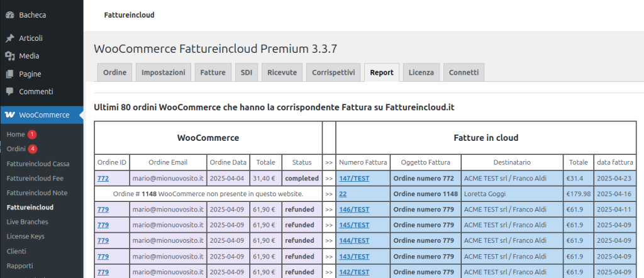Click the Bacheca dashboard icon
Screen dimensions: 644x278
(x=10, y=15)
